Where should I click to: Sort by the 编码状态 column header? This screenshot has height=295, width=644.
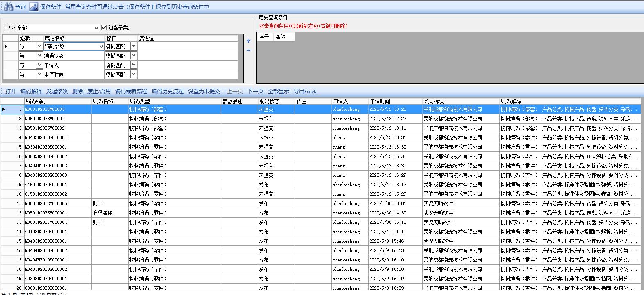276,101
